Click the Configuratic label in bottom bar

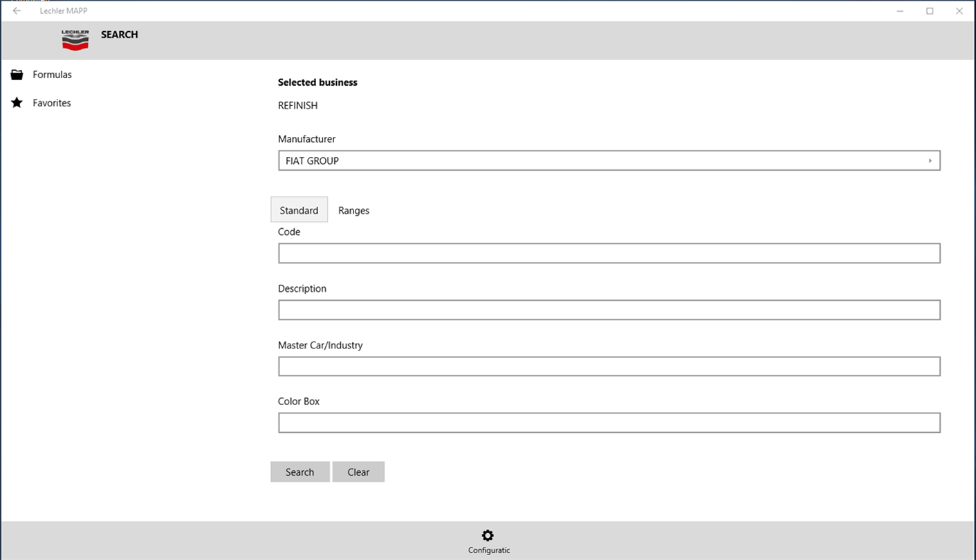point(489,550)
